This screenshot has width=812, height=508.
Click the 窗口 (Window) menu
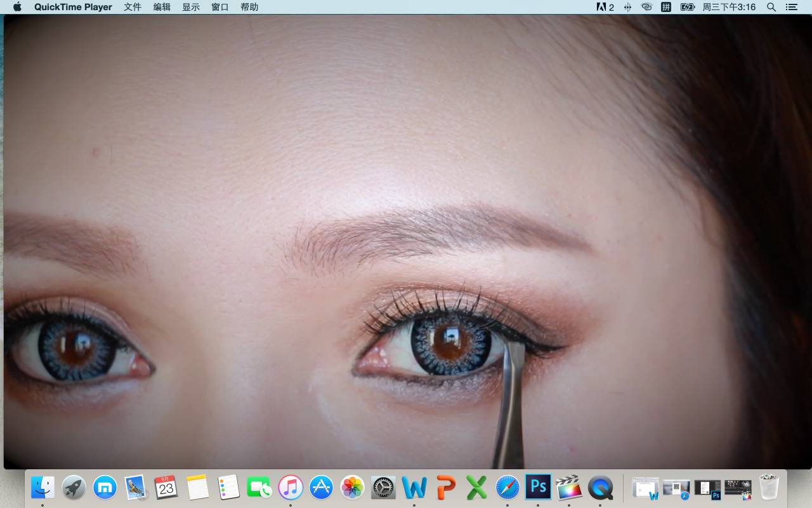(x=220, y=7)
